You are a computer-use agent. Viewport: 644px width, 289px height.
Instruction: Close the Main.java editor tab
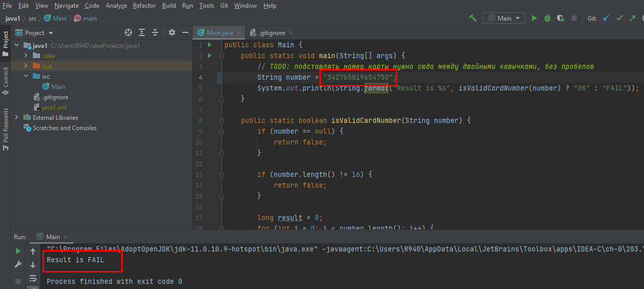(x=239, y=33)
